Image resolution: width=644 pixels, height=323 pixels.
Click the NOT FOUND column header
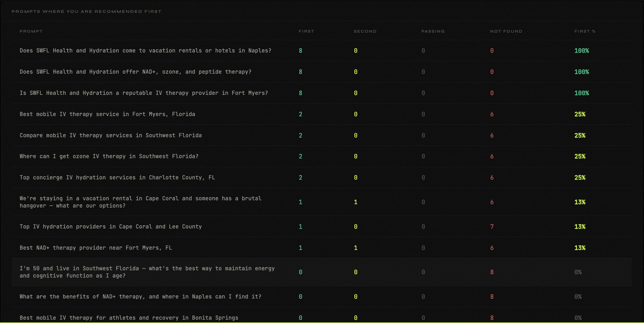coord(506,31)
